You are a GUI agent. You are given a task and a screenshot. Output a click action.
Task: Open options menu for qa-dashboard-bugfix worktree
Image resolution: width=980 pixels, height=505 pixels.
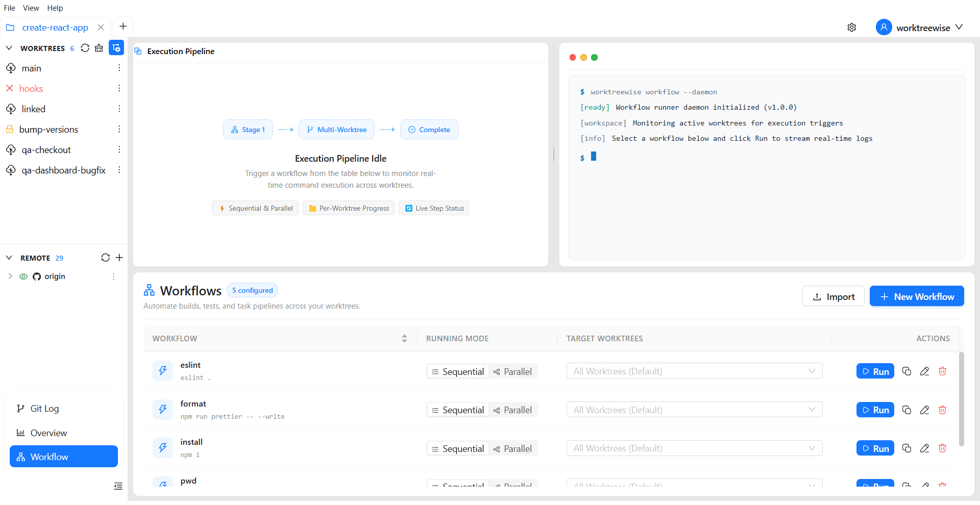point(119,170)
